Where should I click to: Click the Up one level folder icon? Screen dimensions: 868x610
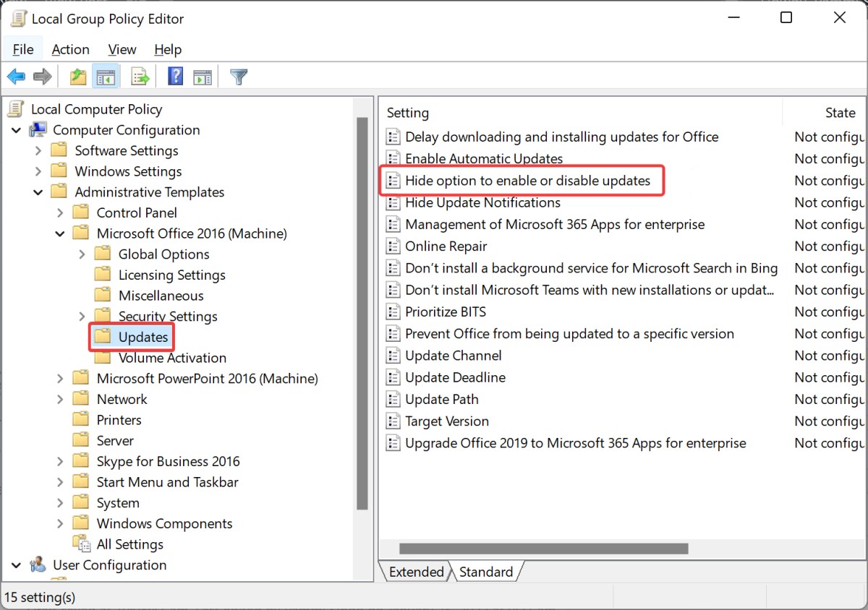point(78,77)
